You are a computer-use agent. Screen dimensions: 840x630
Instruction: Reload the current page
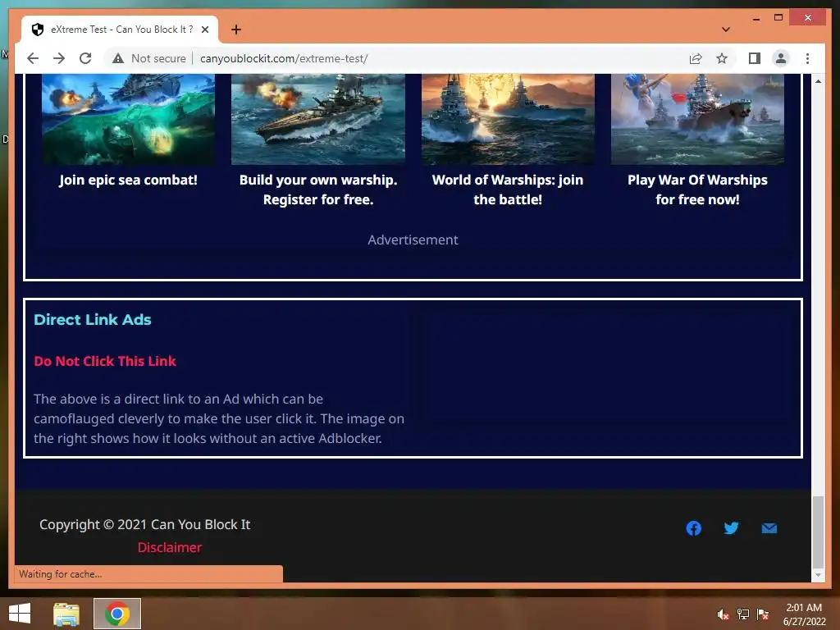pos(85,58)
